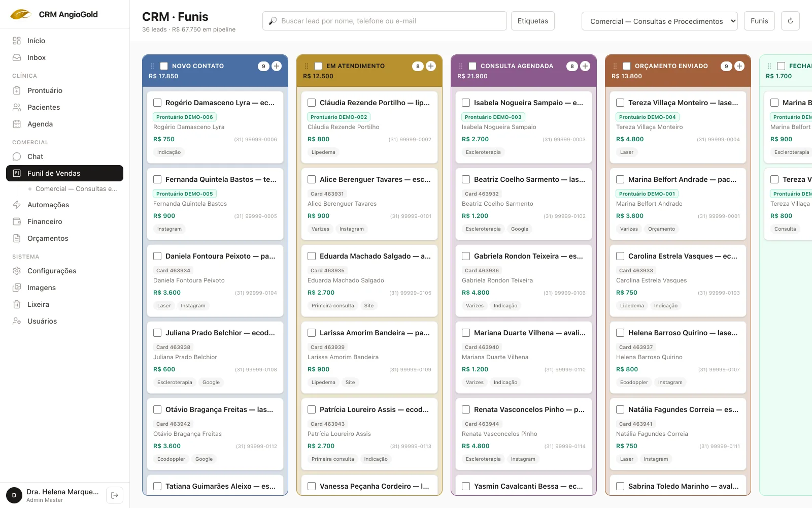The image size is (812, 508).
Task: Click the Orçamentos document icon
Action: point(17,238)
